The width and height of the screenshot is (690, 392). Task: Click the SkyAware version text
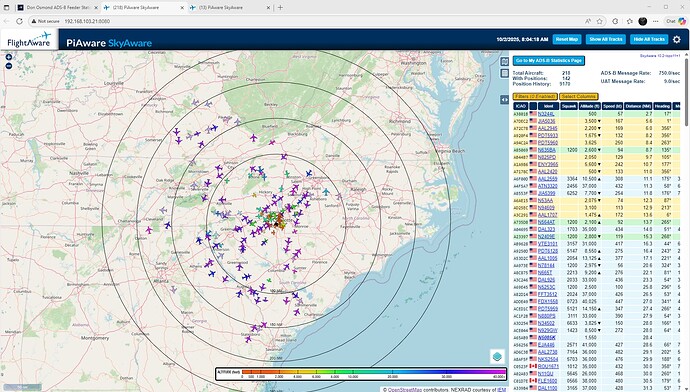660,56
